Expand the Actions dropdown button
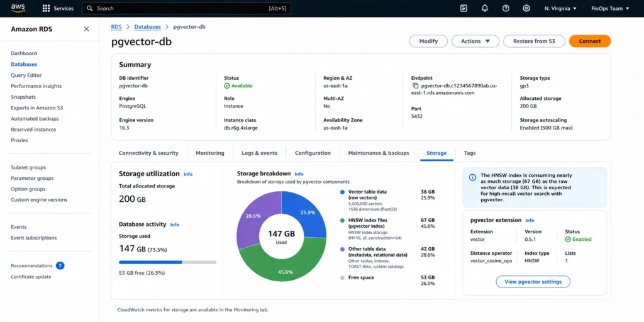This screenshot has height=322, width=644. 475,41
